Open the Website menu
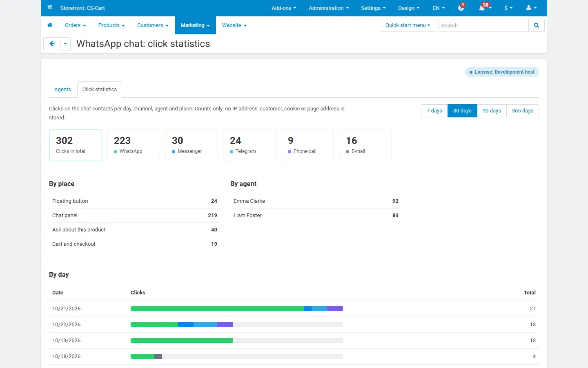Image resolution: width=588 pixels, height=368 pixels. click(234, 25)
